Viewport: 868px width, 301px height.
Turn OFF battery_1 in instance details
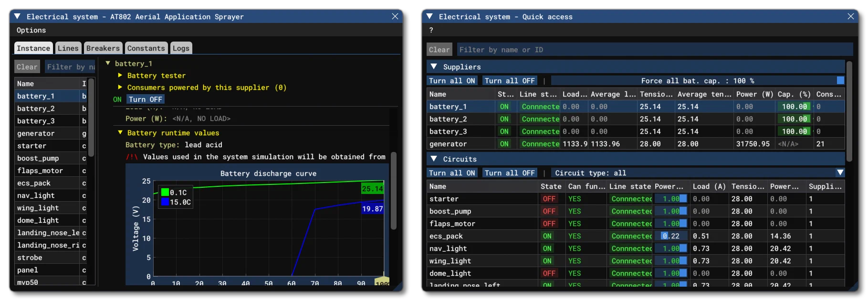coord(146,99)
